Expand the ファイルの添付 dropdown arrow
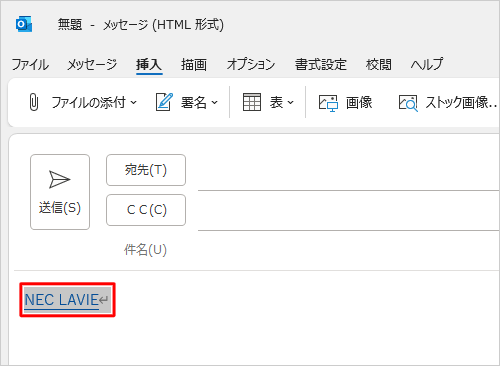 133,102
